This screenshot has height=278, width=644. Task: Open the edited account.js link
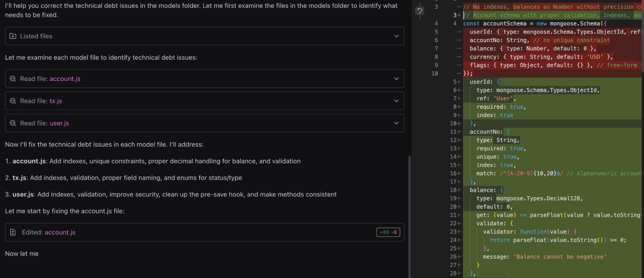(60, 232)
